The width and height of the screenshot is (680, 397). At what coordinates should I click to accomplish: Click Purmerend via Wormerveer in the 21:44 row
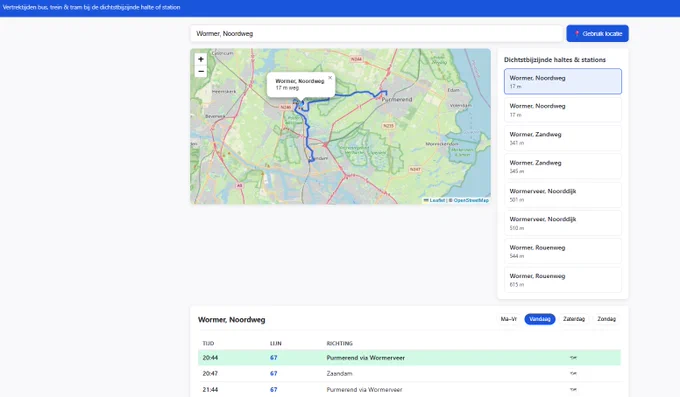(364, 389)
